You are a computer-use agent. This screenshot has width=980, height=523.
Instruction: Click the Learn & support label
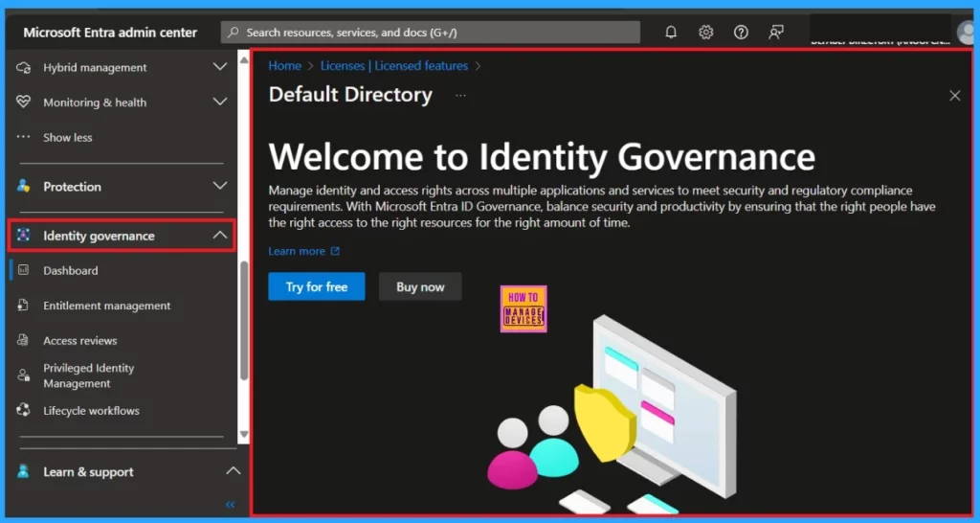coord(88,472)
